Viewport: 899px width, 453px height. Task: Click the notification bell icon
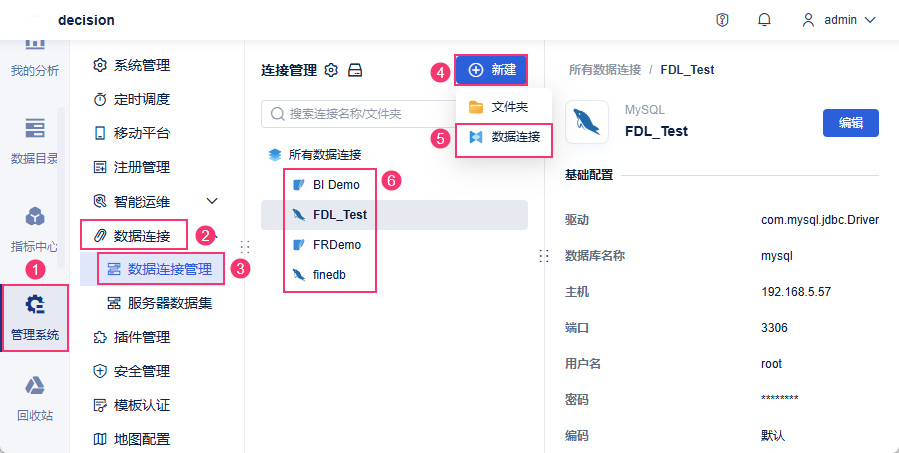tap(765, 20)
